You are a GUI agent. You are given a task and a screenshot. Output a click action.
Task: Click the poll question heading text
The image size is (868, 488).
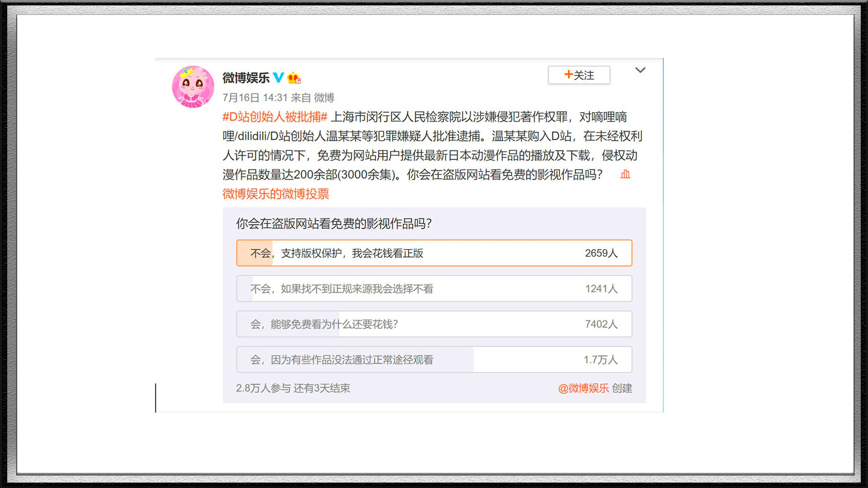tap(334, 224)
